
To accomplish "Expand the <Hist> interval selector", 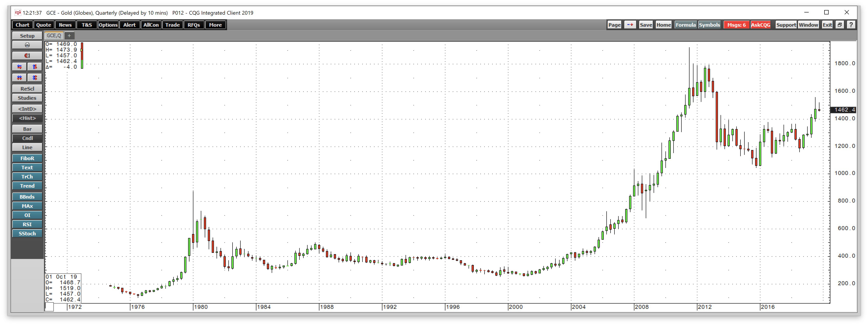I will 27,118.
